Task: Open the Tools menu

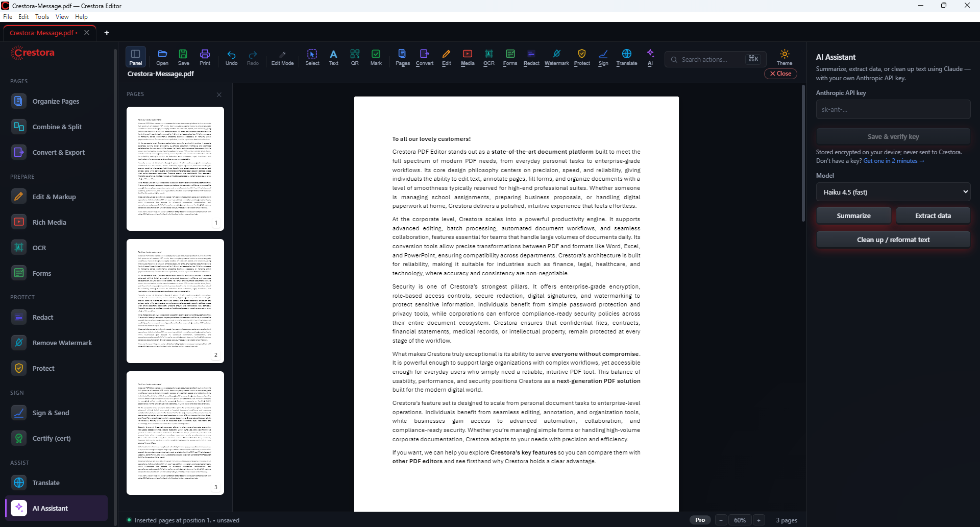Action: coord(42,17)
